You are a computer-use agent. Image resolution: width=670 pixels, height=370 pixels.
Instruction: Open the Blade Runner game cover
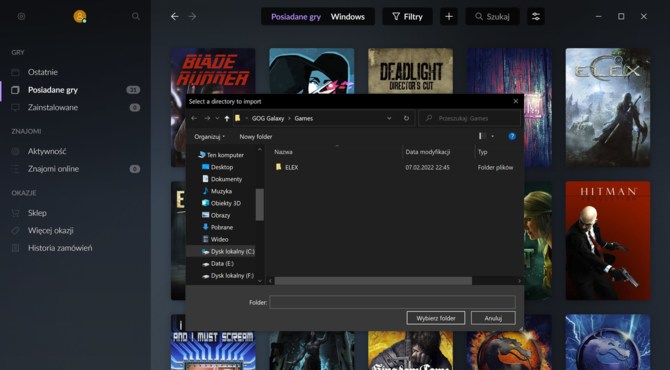[213, 70]
